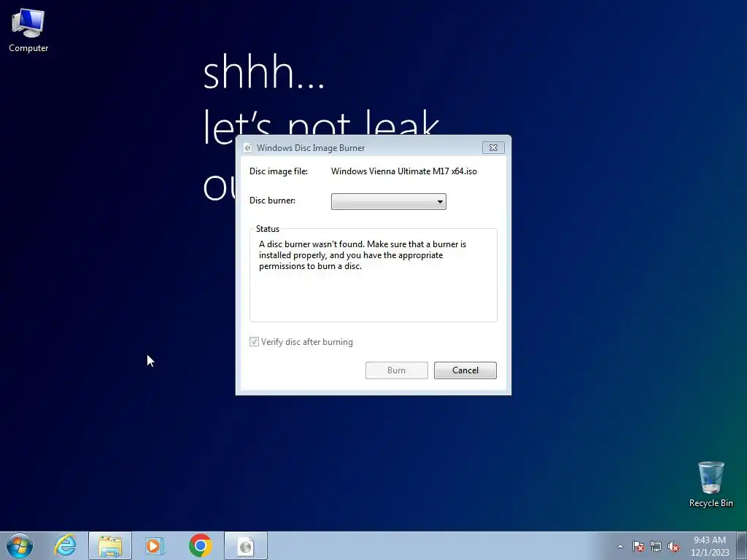
Task: Close the Windows Disc Image Burner dialog
Action: tap(493, 147)
